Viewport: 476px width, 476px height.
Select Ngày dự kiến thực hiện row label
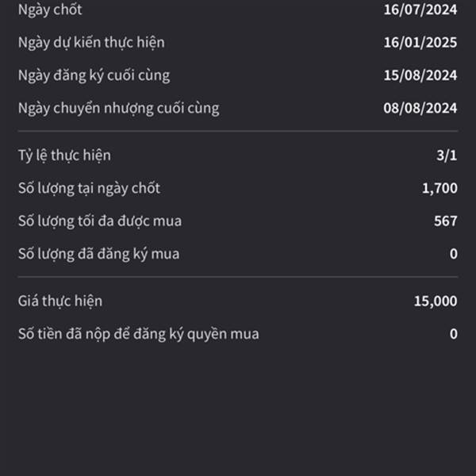tap(91, 43)
